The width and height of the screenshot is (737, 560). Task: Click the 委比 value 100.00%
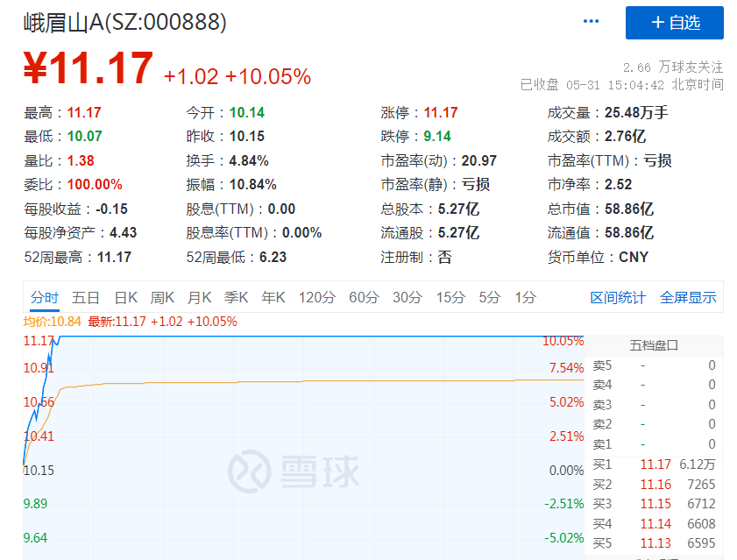(95, 185)
